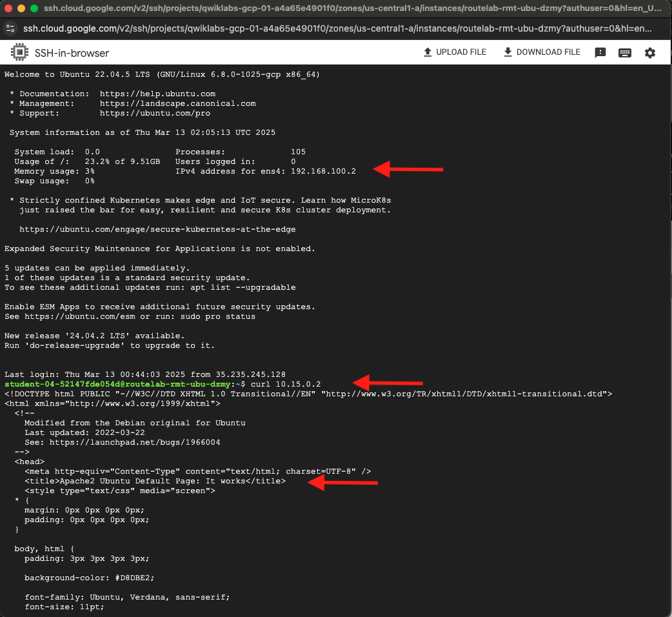
Task: Click the 'curl 10.15.0.2' command text
Action: point(286,384)
